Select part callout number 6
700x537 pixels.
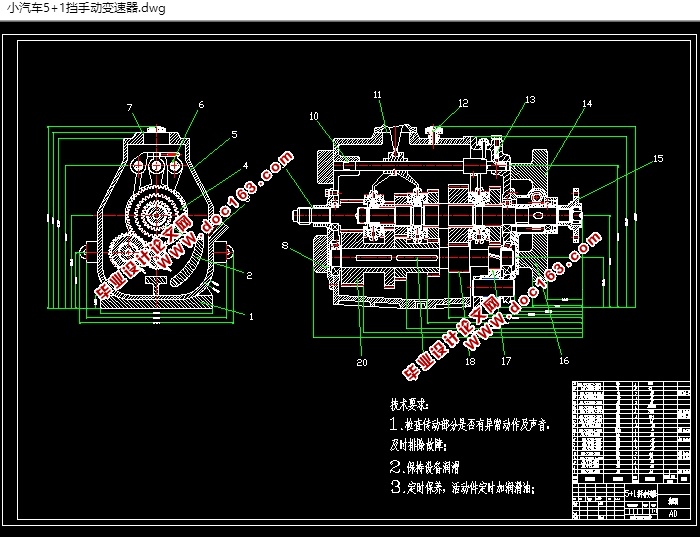pos(201,104)
